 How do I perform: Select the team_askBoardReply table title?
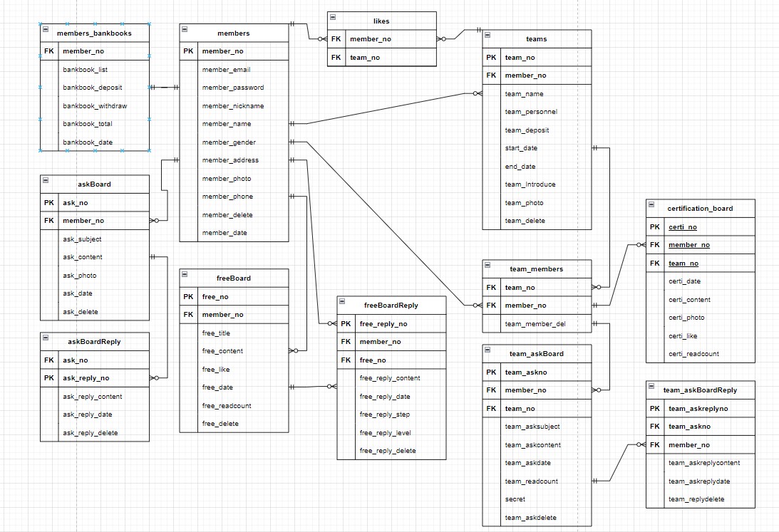(700, 390)
